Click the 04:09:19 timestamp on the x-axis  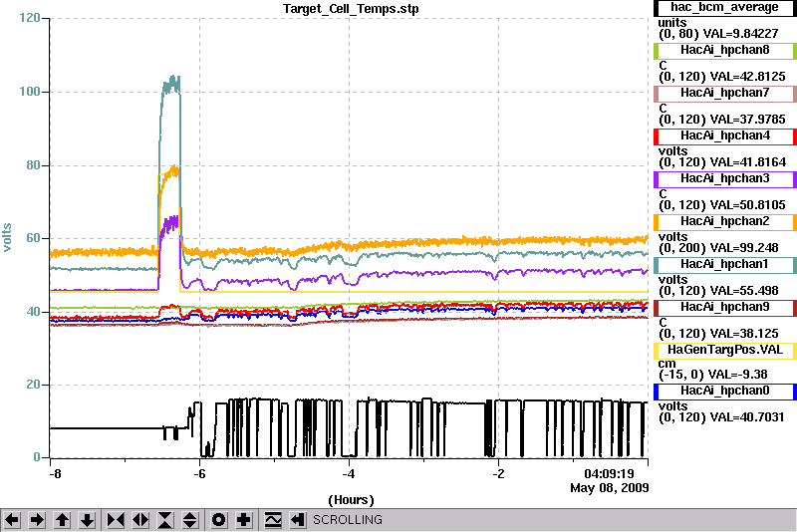pyautogui.click(x=609, y=474)
